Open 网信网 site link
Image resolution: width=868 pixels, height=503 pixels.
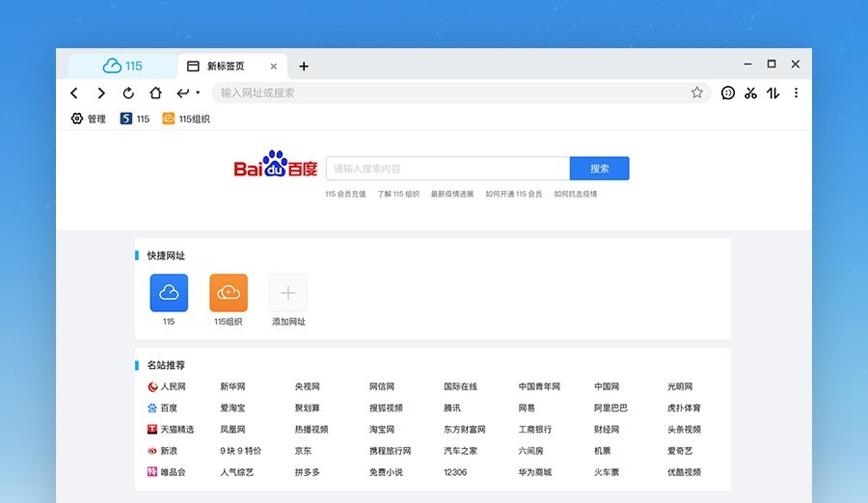click(x=382, y=386)
